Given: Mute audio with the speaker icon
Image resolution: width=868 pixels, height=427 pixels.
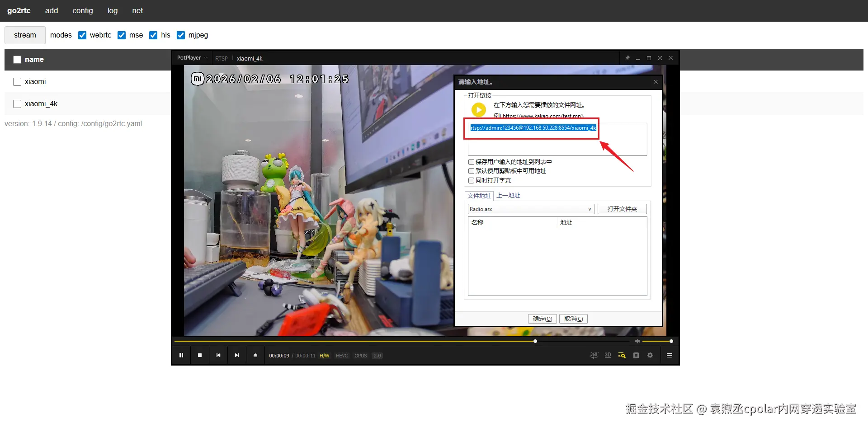Looking at the screenshot, I should point(637,341).
